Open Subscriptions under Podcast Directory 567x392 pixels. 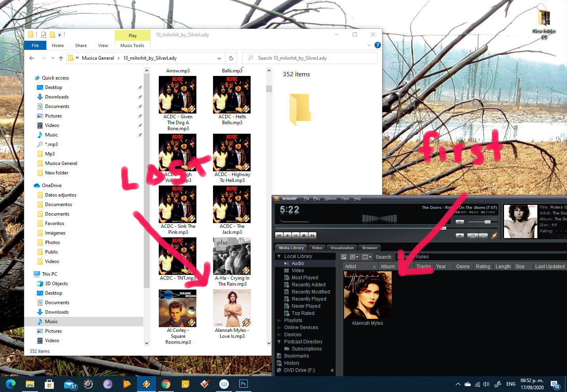pyautogui.click(x=307, y=348)
